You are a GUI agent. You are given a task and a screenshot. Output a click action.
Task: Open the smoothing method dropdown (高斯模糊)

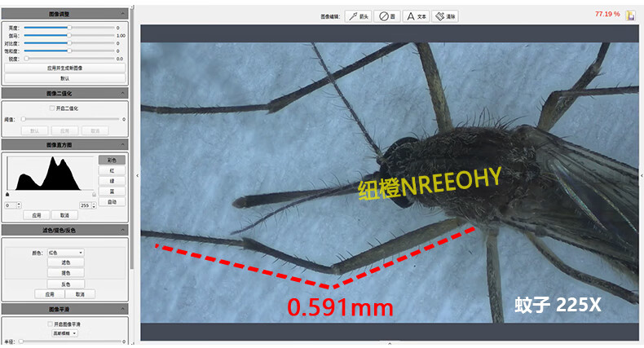pos(65,333)
